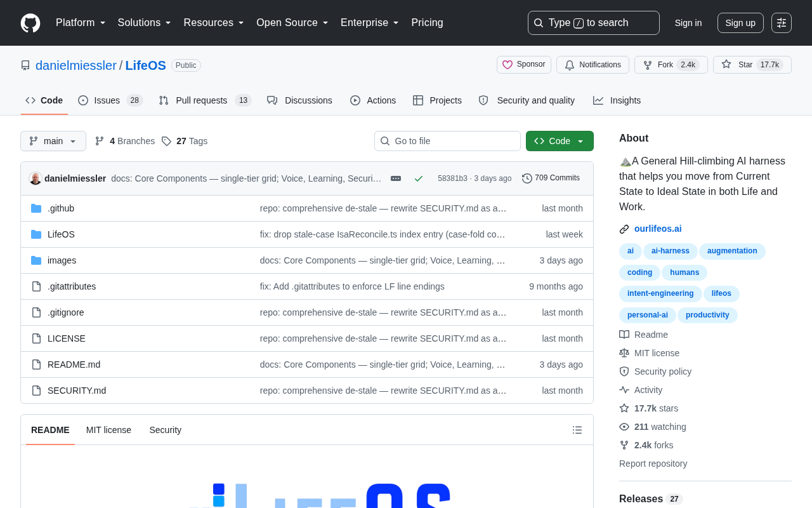This screenshot has height=508, width=812.
Task: Click the scale icon beside MIT license
Action: point(624,353)
